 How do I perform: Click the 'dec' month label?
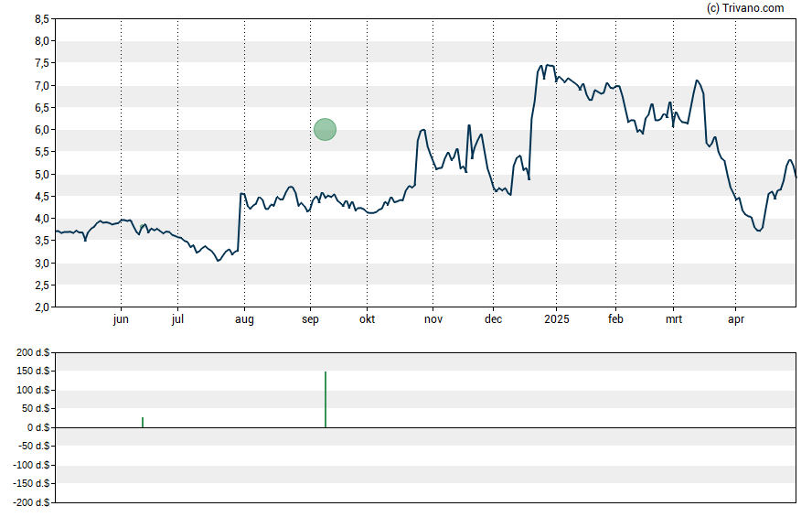pos(493,319)
